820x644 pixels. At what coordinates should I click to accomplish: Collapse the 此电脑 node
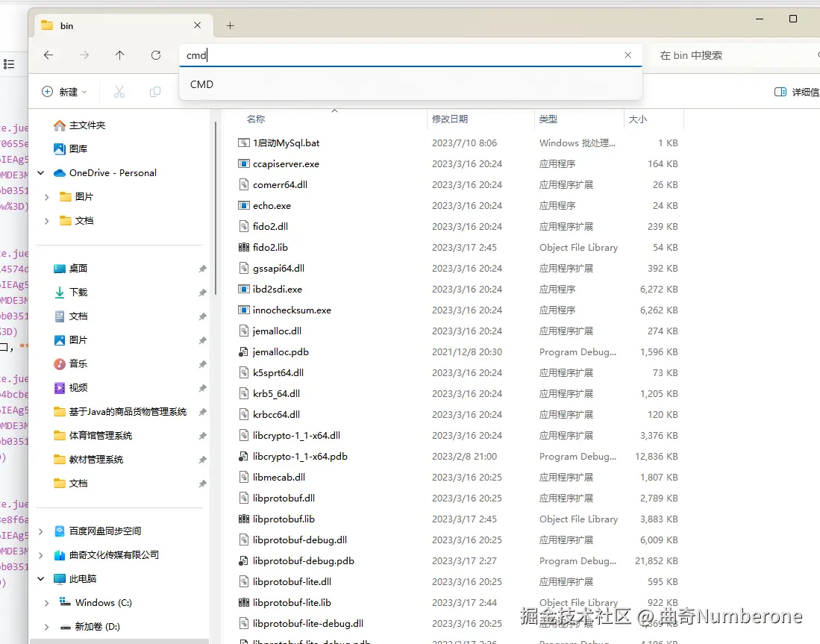pyautogui.click(x=41, y=578)
